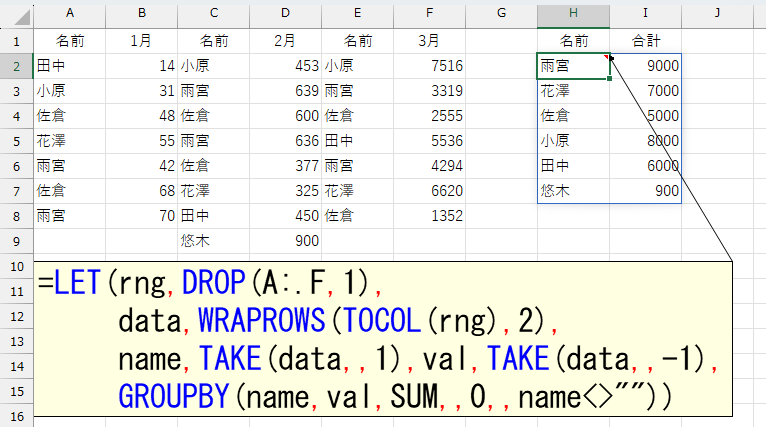This screenshot has width=766, height=427.
Task: Click row 1 header
Action: [x=16, y=41]
